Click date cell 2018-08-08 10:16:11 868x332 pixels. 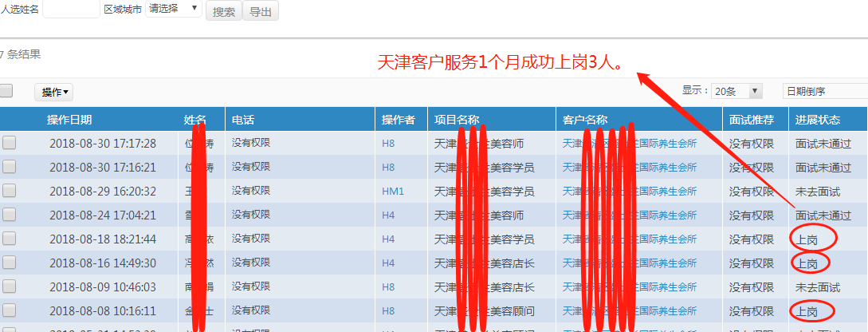[x=103, y=311]
